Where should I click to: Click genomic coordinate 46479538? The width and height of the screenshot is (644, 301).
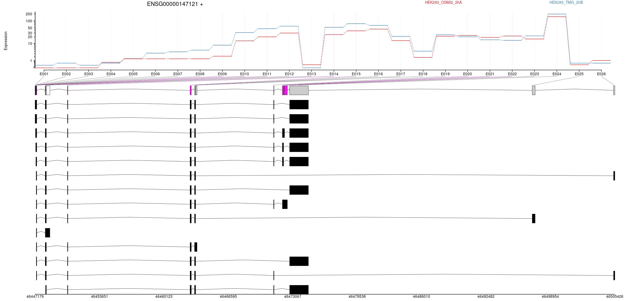point(357,296)
